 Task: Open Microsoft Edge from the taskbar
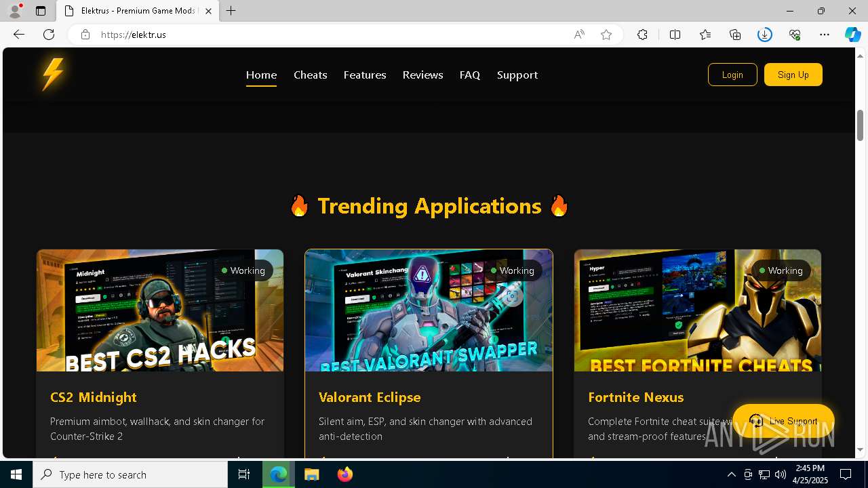pos(279,474)
